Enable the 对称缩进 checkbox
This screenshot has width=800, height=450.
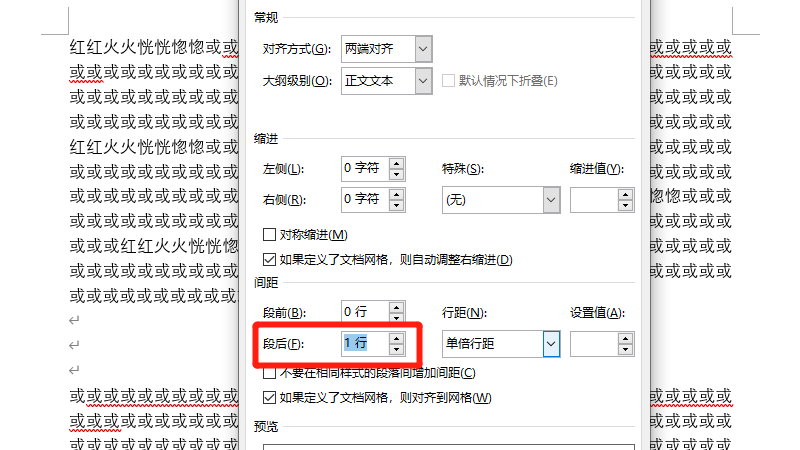[x=269, y=235]
